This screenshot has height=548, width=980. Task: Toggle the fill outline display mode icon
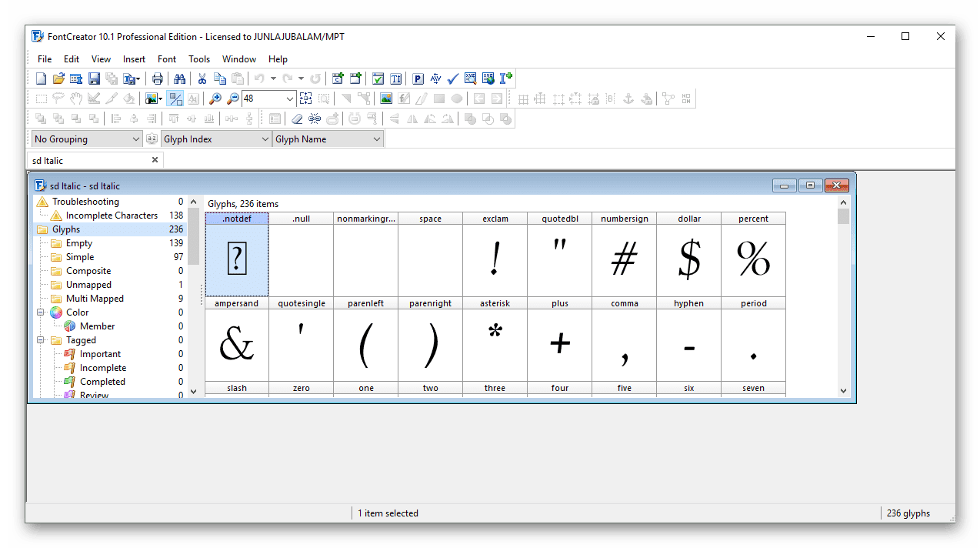click(x=175, y=99)
